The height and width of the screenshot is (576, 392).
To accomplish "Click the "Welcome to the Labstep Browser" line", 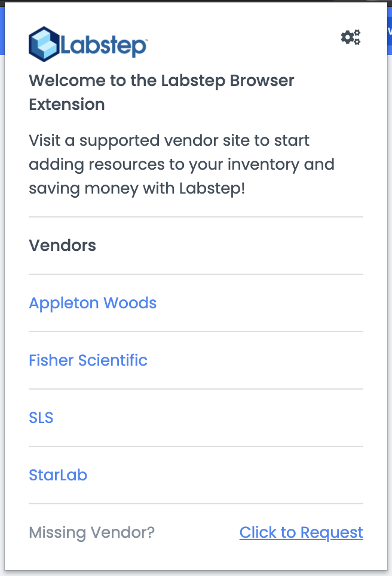I will tap(161, 81).
